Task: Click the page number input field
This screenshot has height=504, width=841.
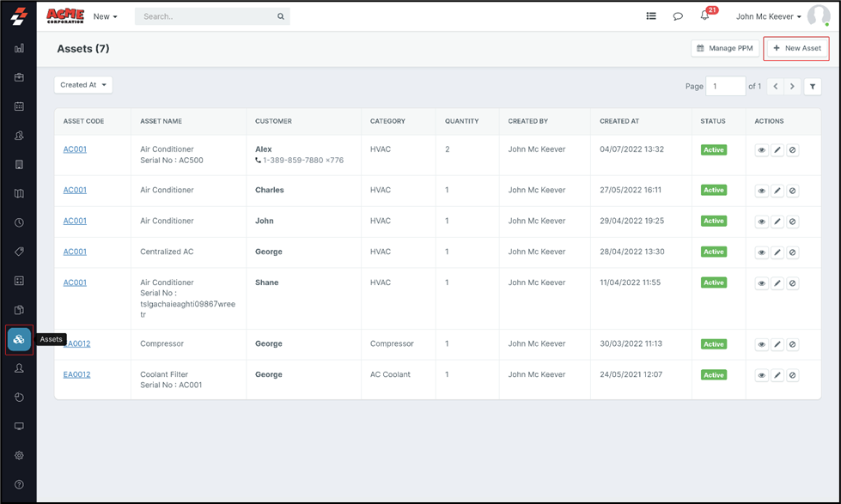Action: click(x=725, y=87)
